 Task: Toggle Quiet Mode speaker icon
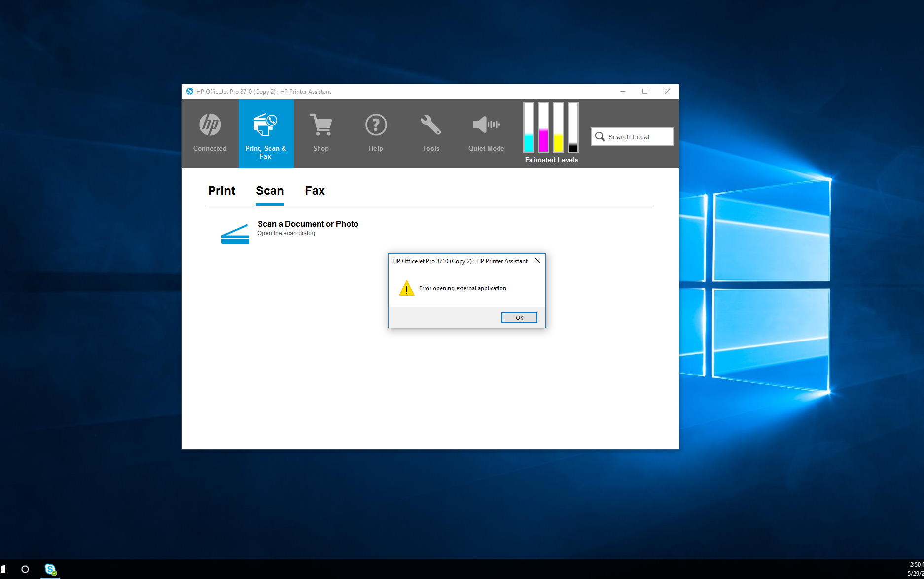point(486,125)
